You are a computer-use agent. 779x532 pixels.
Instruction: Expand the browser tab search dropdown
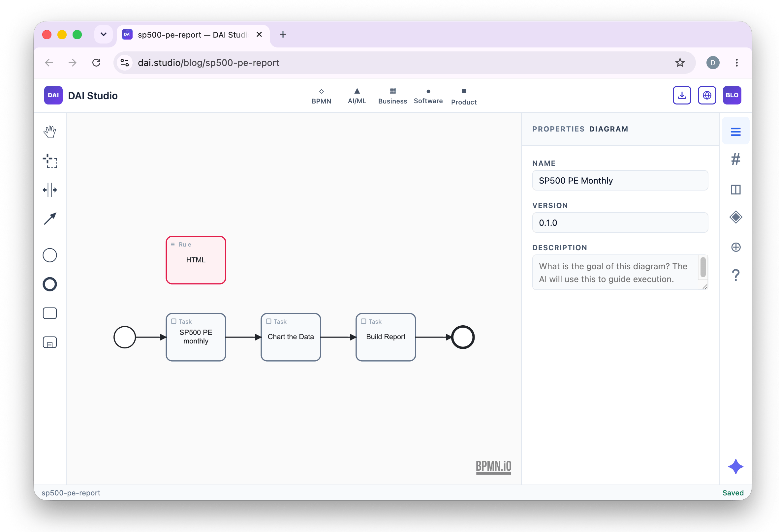tap(103, 34)
